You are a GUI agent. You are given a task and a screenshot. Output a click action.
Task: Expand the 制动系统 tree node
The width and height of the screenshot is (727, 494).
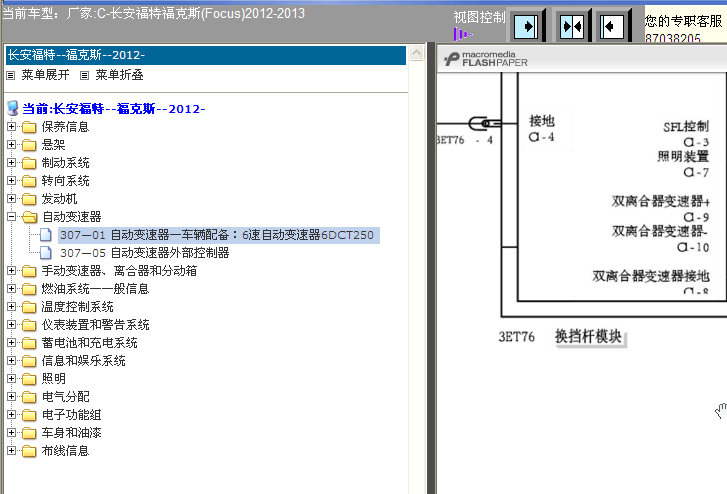[x=12, y=162]
